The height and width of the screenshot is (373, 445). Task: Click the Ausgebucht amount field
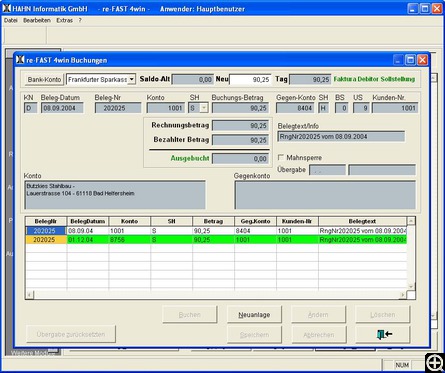(240, 159)
